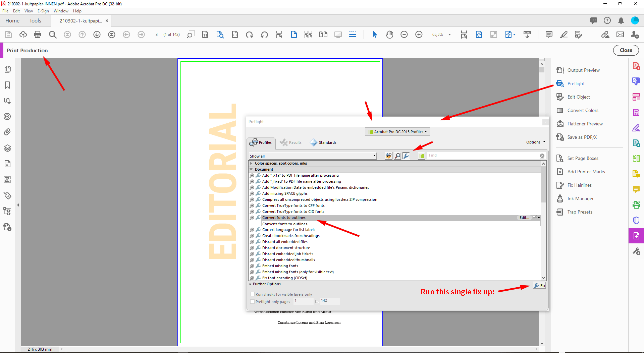Open the Acrobat Pro DC 2015 Profiles dropdown
This screenshot has height=353, width=644.
pyautogui.click(x=397, y=131)
